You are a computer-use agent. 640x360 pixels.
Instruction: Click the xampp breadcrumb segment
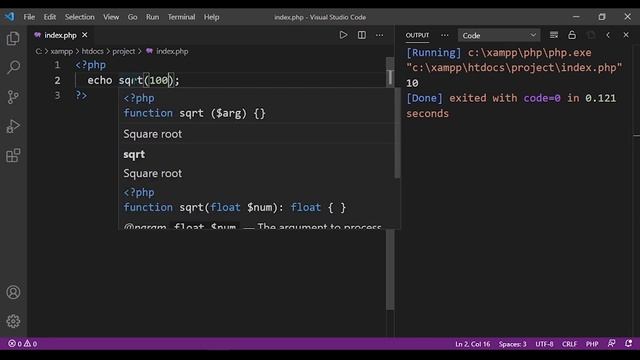(62, 51)
